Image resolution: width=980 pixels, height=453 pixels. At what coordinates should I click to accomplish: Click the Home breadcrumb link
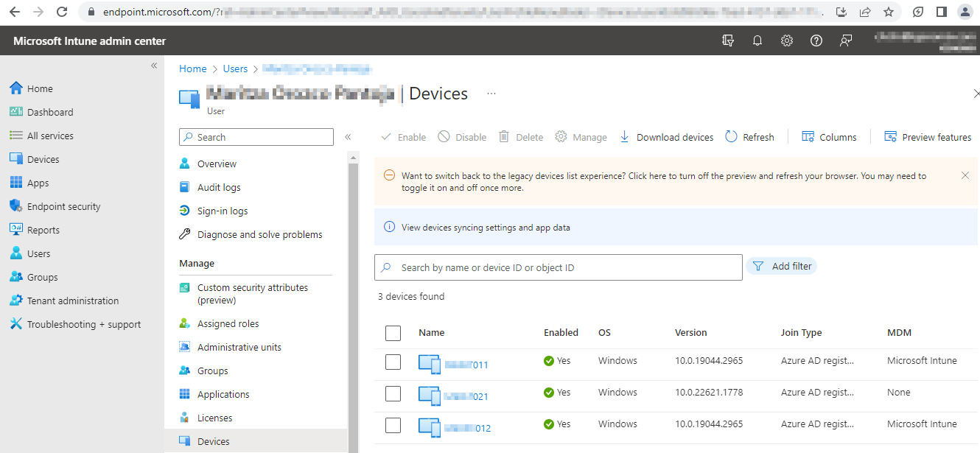(x=193, y=69)
